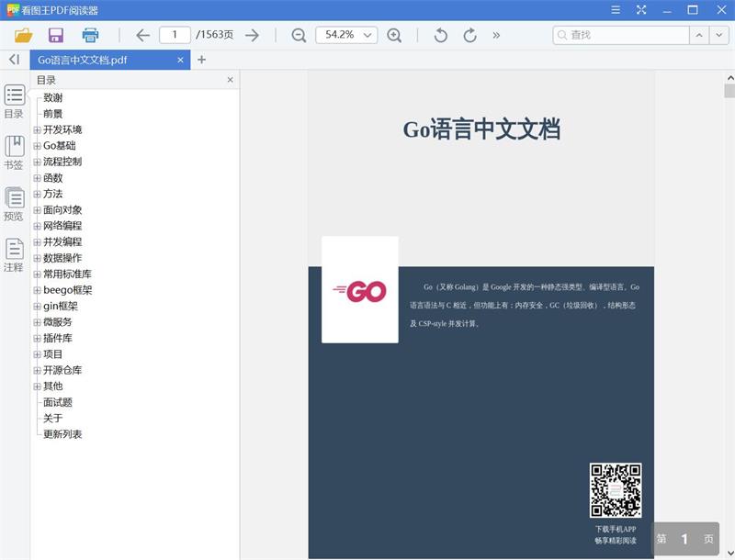Rotate page counterclockwise
The height and width of the screenshot is (560, 735).
click(441, 35)
